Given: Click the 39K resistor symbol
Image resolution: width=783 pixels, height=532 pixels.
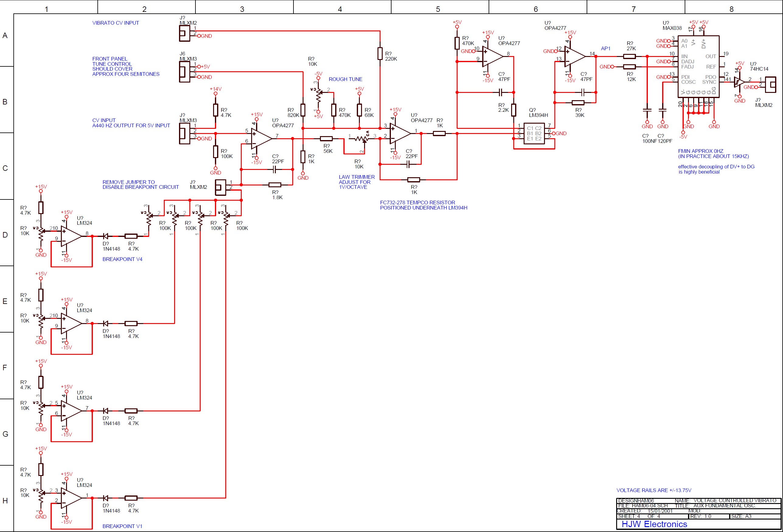Looking at the screenshot, I should point(578,102).
